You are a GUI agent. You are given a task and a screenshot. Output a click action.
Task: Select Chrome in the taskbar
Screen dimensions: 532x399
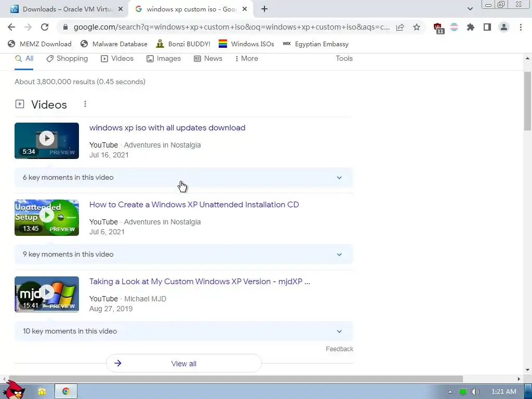pyautogui.click(x=66, y=392)
